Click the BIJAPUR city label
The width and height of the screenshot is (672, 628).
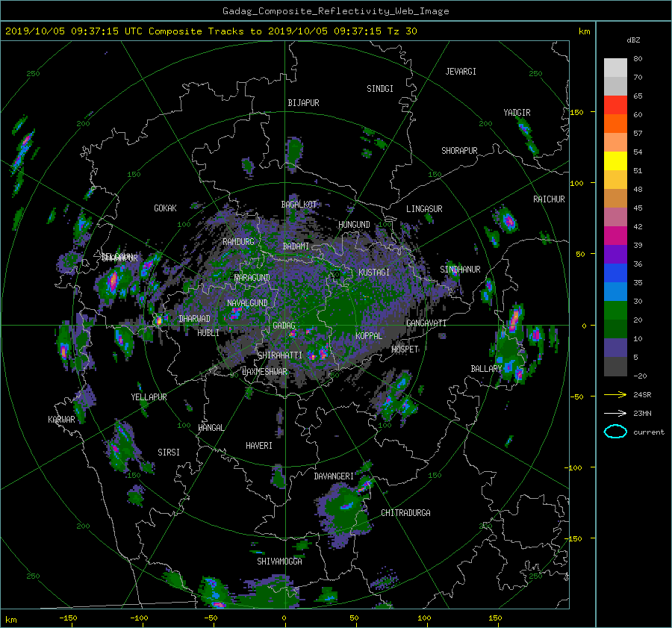pyautogui.click(x=303, y=103)
